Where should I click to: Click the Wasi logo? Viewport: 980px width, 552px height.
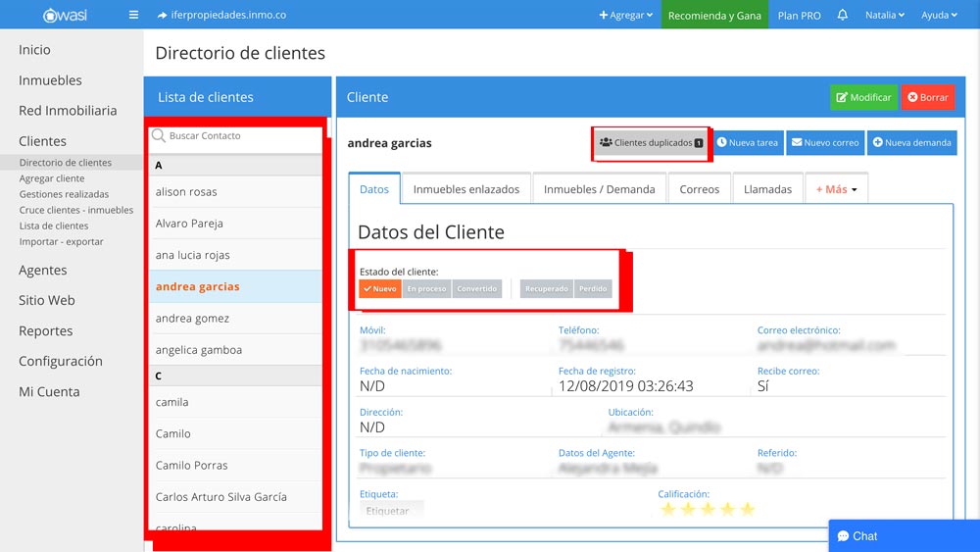(66, 15)
